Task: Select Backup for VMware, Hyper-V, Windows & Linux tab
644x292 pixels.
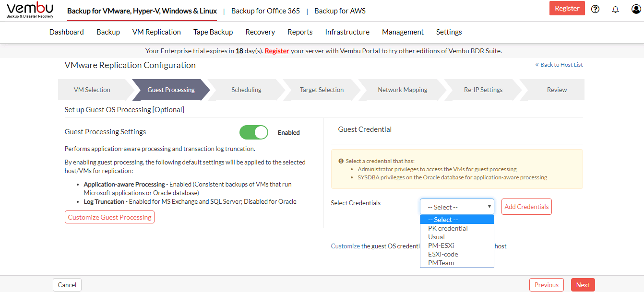Action: point(142,11)
